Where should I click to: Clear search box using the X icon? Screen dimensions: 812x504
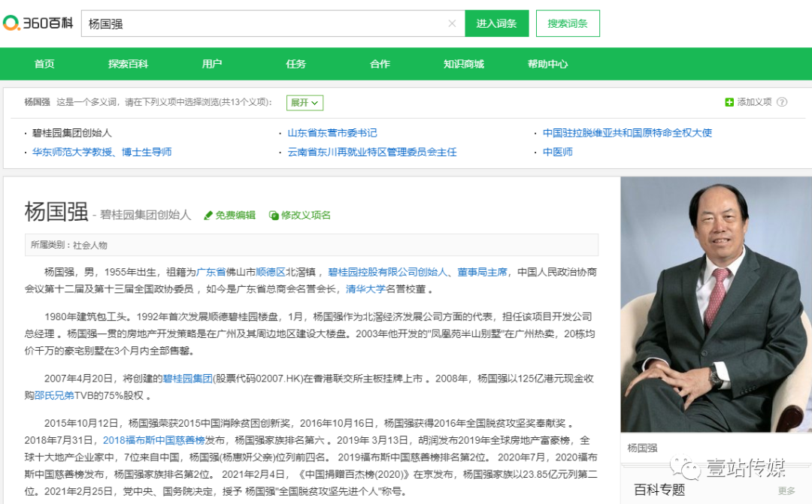click(452, 23)
